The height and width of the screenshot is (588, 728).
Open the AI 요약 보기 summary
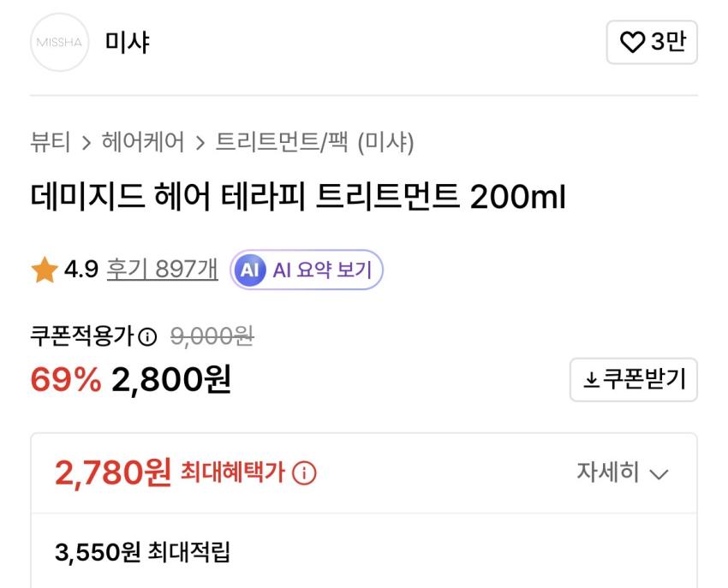tap(307, 271)
